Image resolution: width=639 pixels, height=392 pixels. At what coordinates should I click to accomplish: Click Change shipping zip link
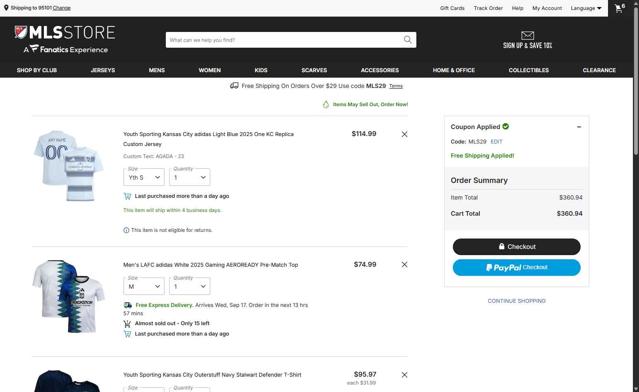click(x=62, y=8)
